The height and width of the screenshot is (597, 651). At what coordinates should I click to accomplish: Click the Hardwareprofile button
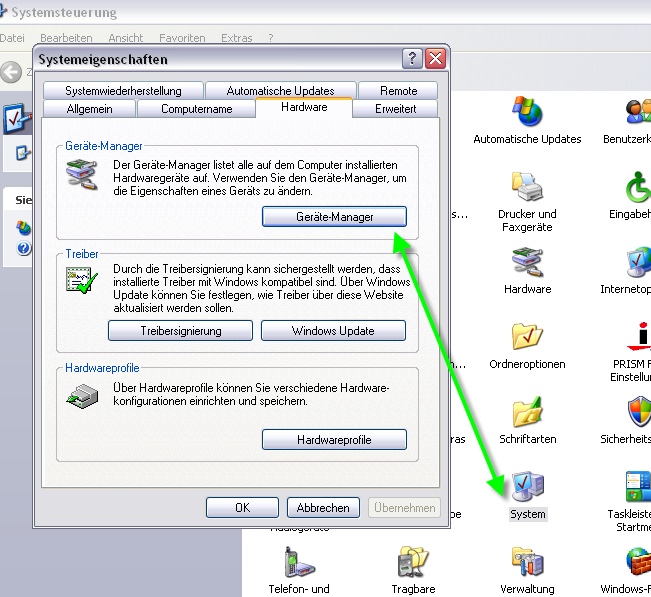[x=334, y=439]
